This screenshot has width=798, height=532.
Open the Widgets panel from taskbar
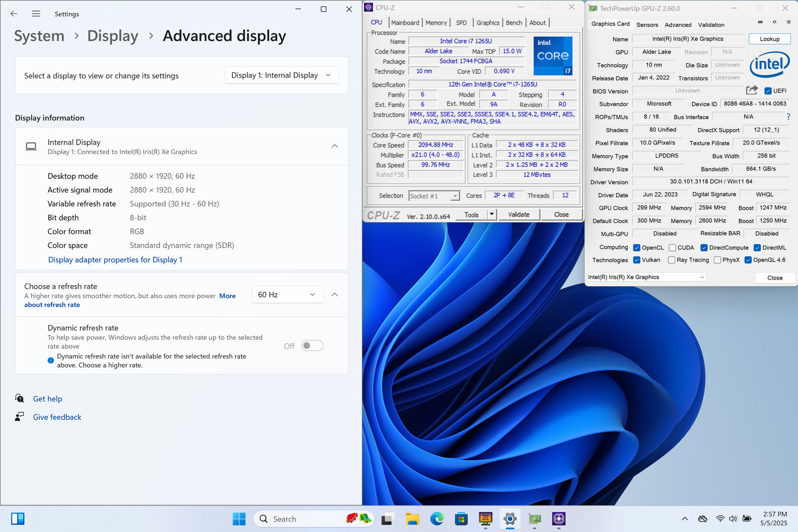pyautogui.click(x=18, y=519)
